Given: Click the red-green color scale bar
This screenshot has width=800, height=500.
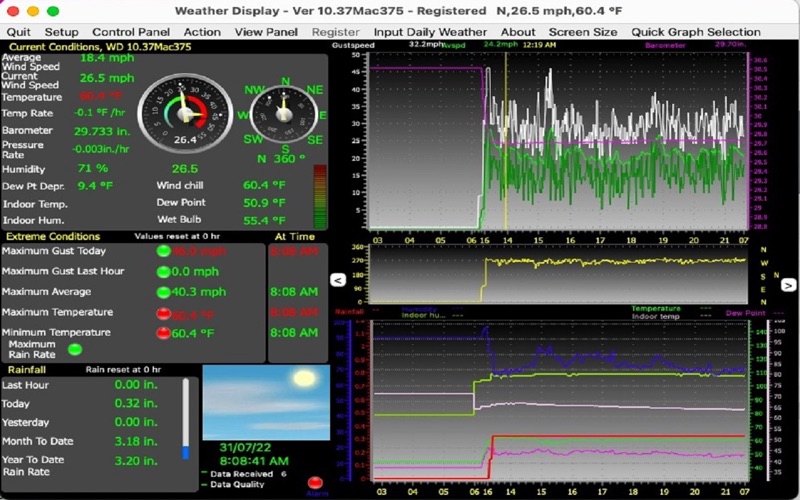Looking at the screenshot, I should tap(320, 196).
